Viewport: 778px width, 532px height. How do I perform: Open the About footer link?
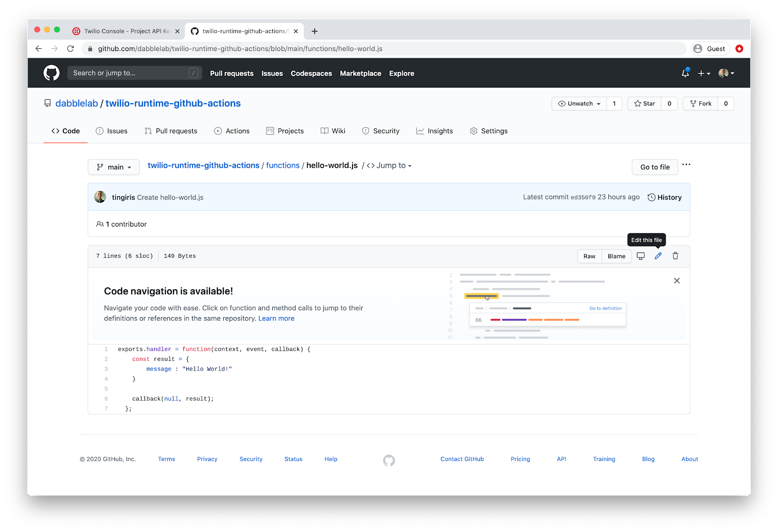(690, 459)
